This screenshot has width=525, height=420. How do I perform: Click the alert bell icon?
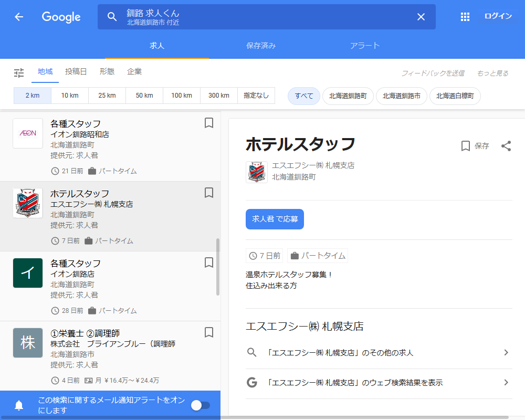coord(19,405)
